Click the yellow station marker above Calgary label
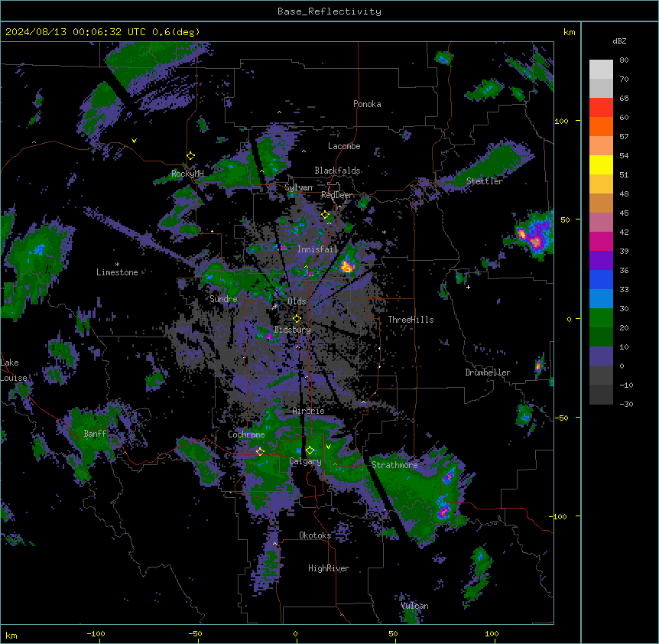Screen dimensions: 659x644 pos(310,450)
